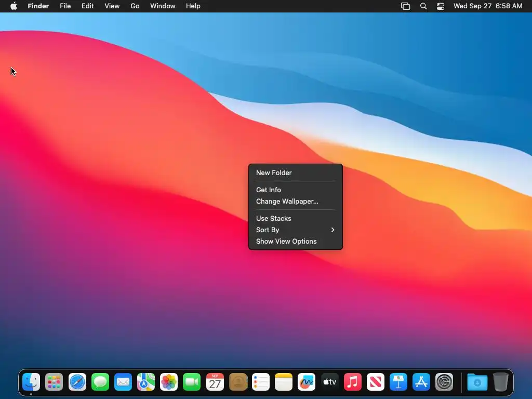Click the Stage Manager menu bar icon
The image size is (532, 399).
(405, 6)
